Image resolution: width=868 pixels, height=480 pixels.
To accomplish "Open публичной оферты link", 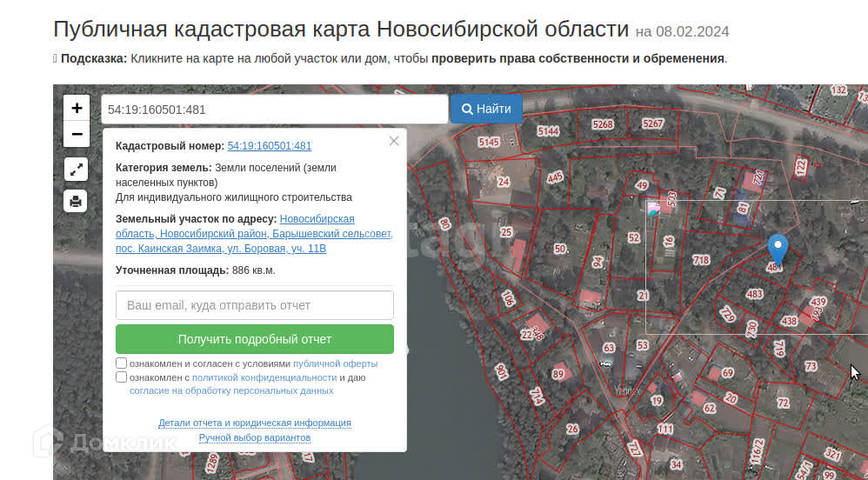I will 335,363.
